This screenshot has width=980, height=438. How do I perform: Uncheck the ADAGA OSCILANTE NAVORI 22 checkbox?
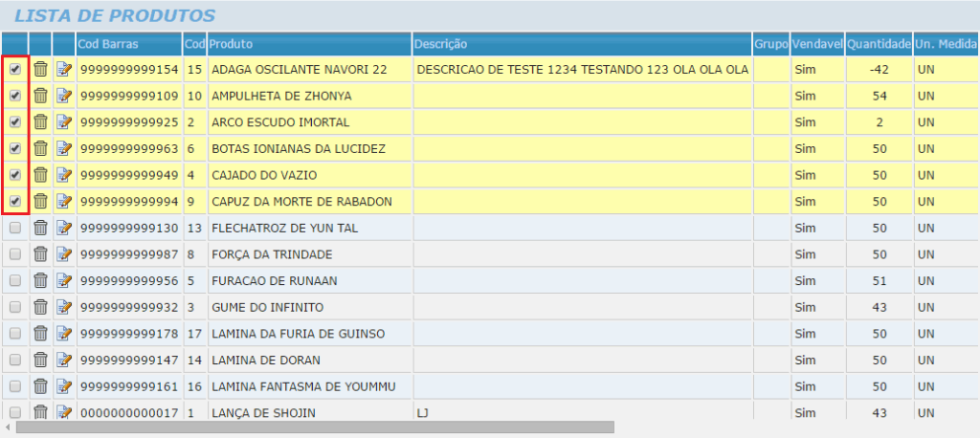(15, 70)
